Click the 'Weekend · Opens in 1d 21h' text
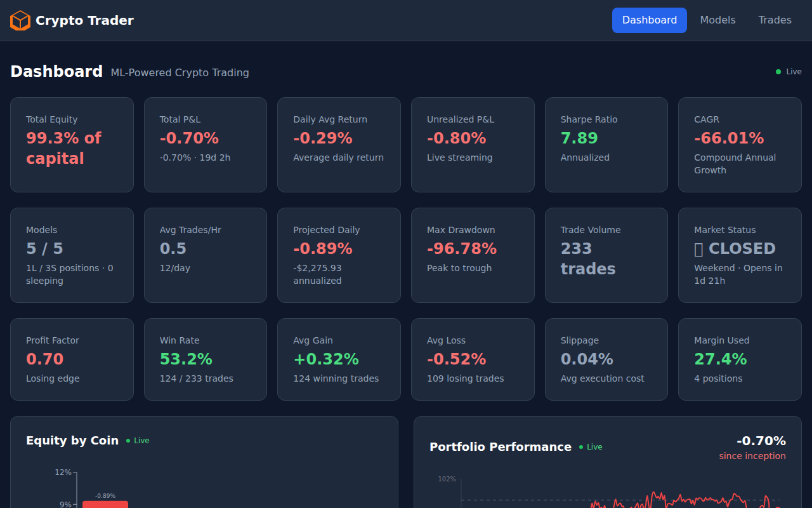The width and height of the screenshot is (812, 508). tap(738, 274)
